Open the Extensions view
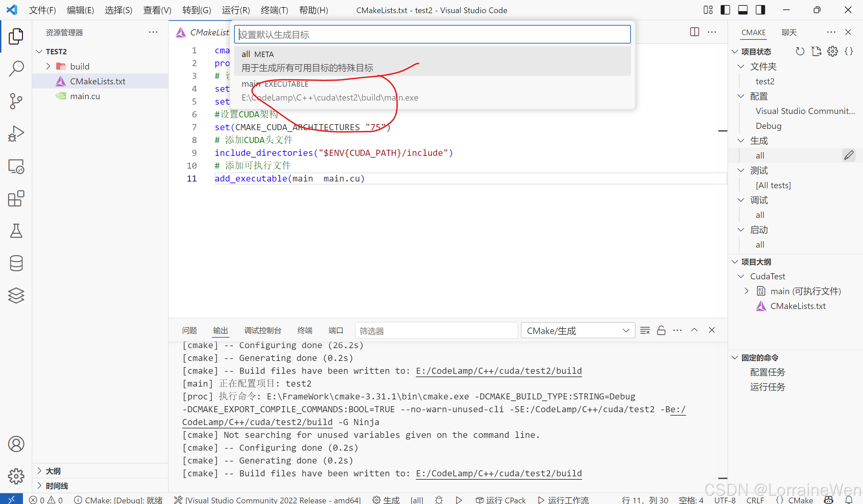 [x=16, y=199]
